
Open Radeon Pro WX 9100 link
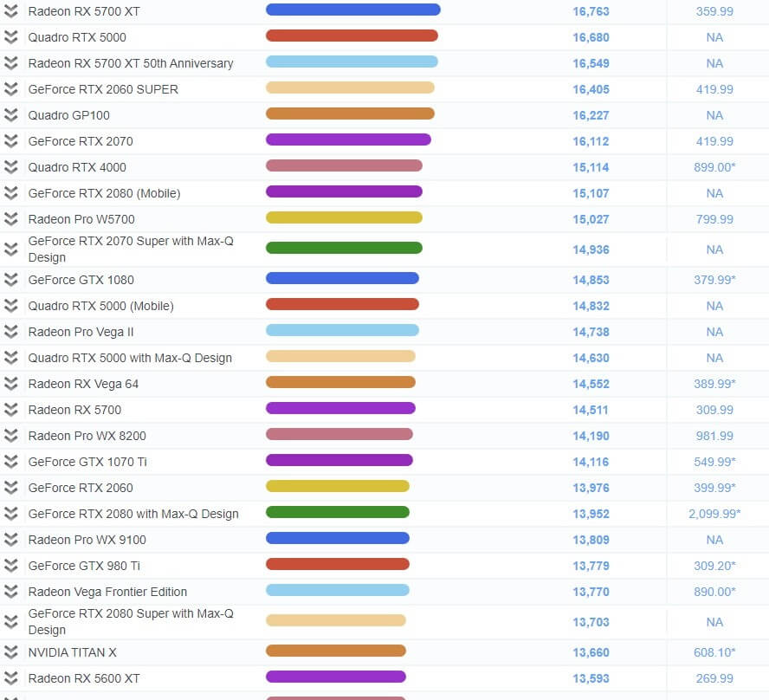pos(87,540)
